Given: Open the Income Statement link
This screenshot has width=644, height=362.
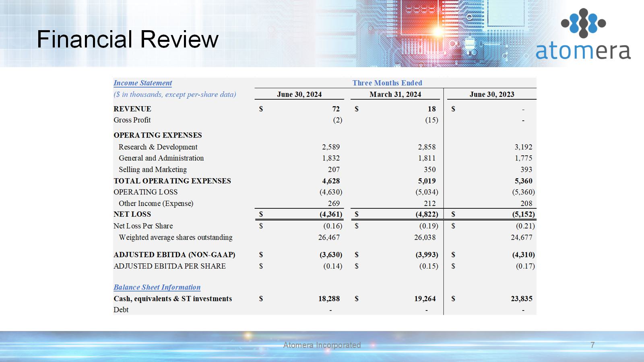Looking at the screenshot, I should point(142,83).
